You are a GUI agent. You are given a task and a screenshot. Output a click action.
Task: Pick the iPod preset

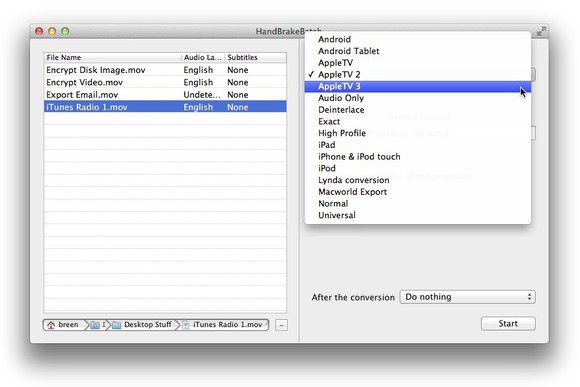click(418, 168)
